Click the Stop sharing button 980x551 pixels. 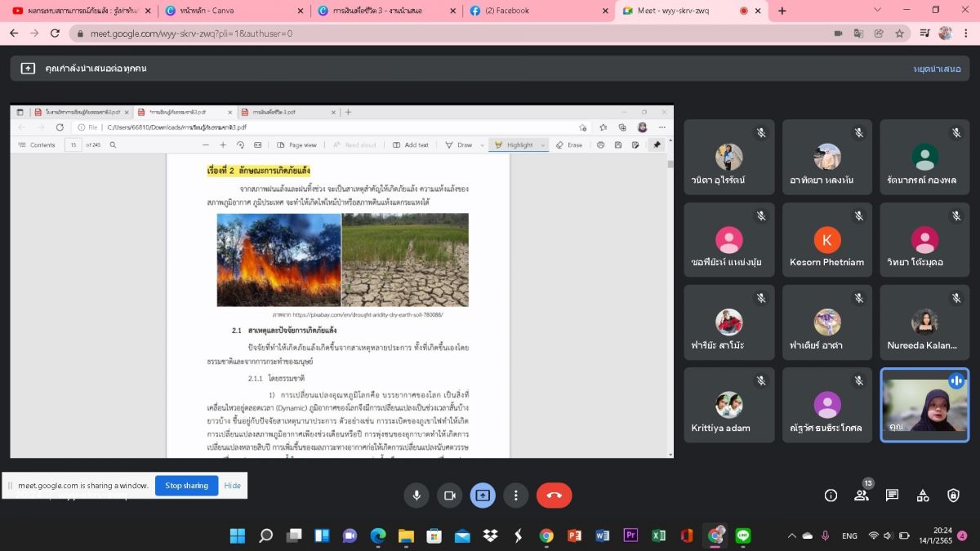(186, 486)
